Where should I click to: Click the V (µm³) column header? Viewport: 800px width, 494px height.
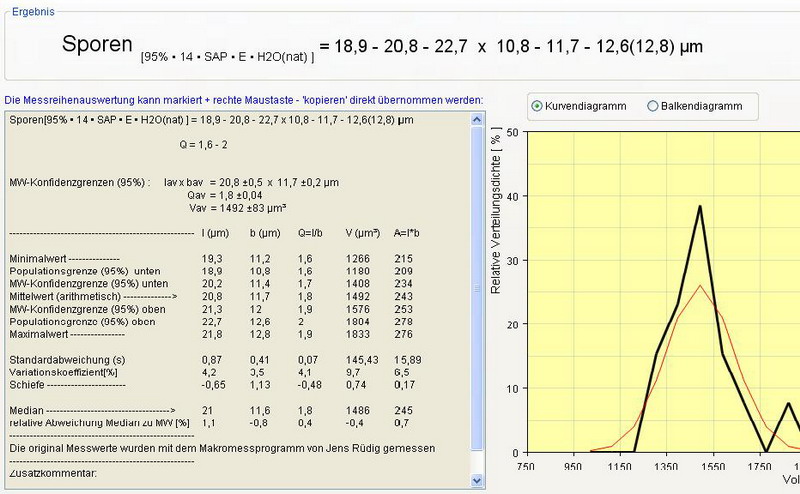(x=364, y=233)
